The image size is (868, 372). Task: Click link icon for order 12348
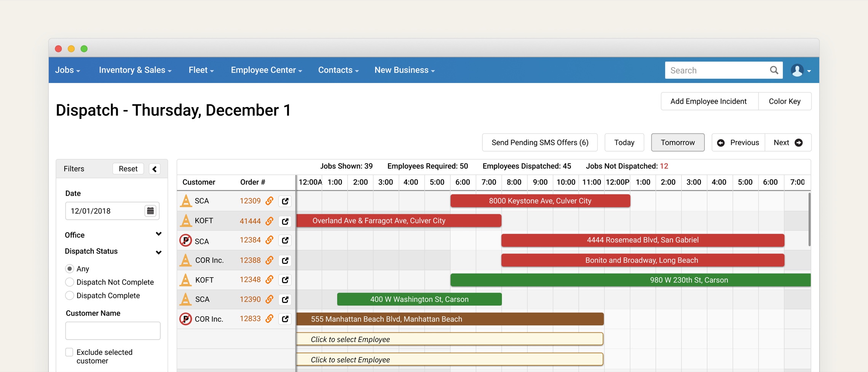pos(270,279)
